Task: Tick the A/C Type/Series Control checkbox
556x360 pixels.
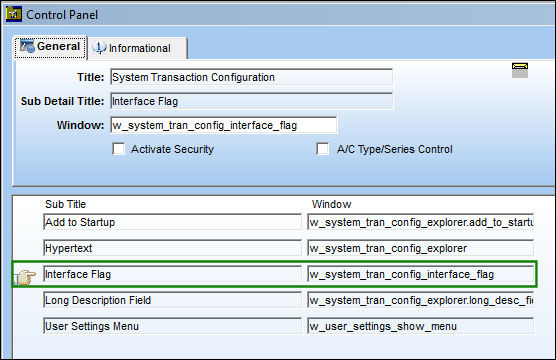Action: (x=323, y=149)
